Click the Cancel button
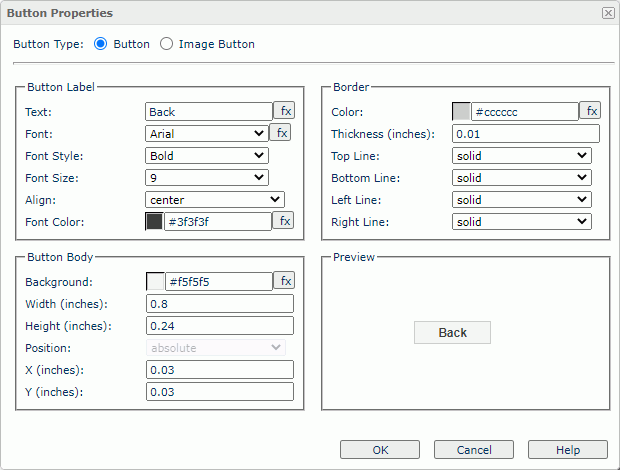Screen dimensions: 620x470 pos(474,450)
